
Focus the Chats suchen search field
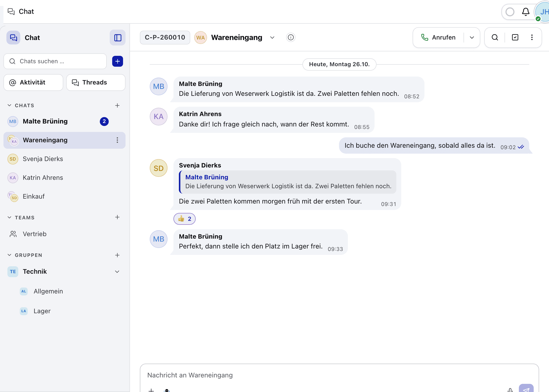(x=55, y=61)
